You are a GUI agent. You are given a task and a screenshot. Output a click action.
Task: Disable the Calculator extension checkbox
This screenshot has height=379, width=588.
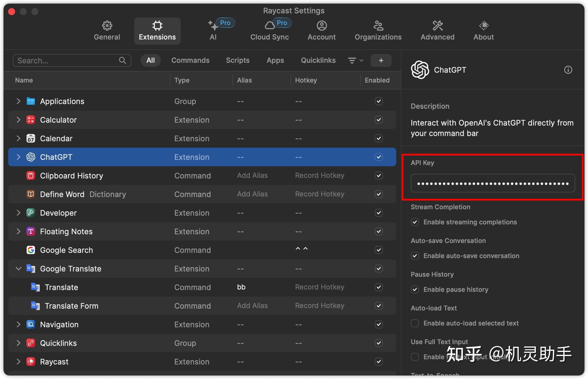[x=379, y=120]
